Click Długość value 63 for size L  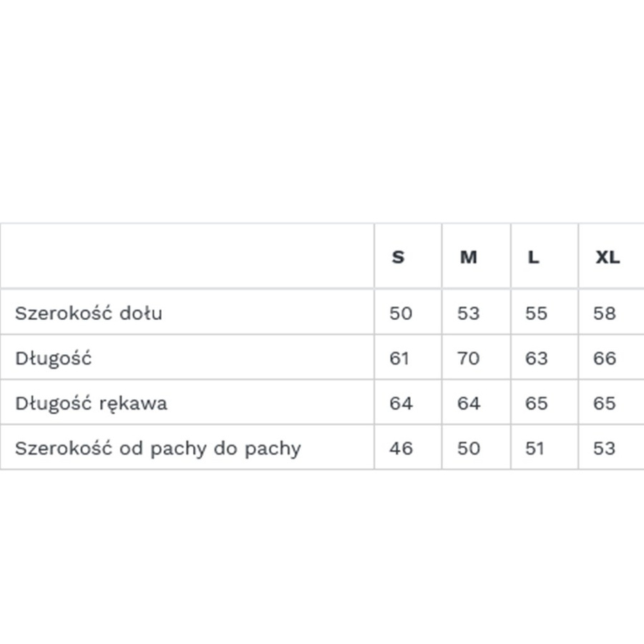pos(536,358)
